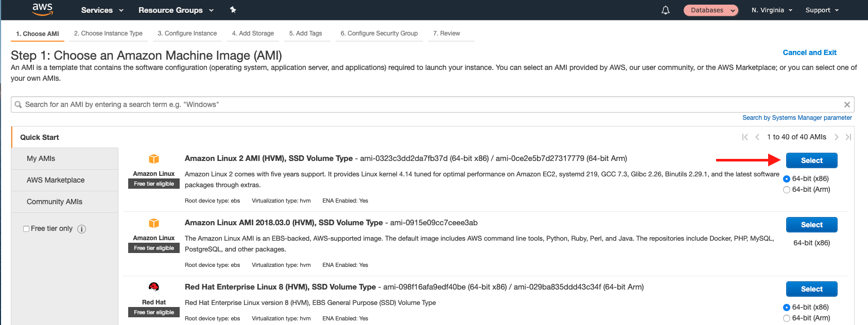Open the My AMIs category

coord(65,158)
